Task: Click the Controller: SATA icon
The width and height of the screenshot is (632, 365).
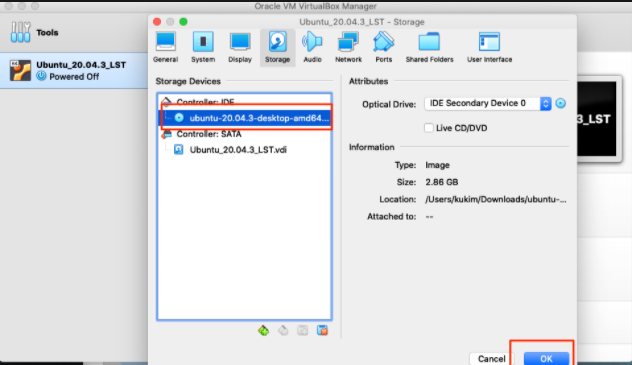Action: [x=167, y=134]
